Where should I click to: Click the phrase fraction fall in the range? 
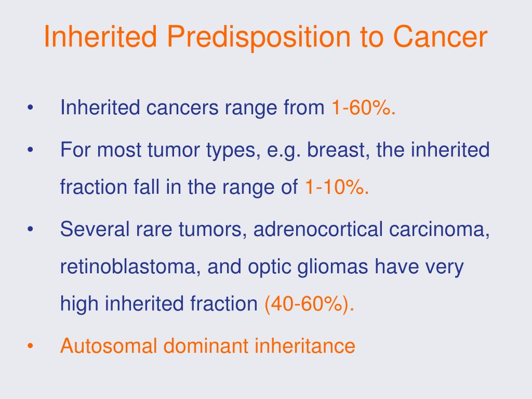(167, 187)
